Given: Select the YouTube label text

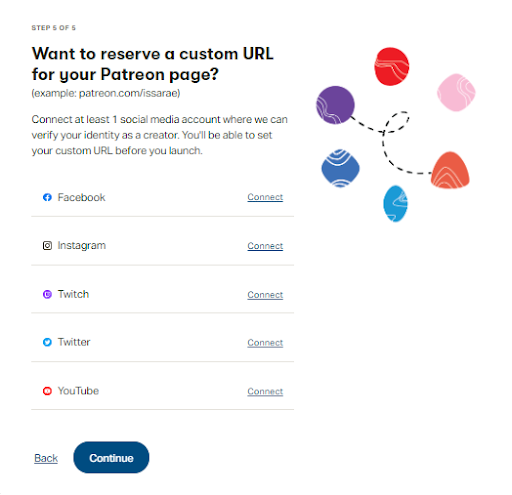Looking at the screenshot, I should pos(78,391).
